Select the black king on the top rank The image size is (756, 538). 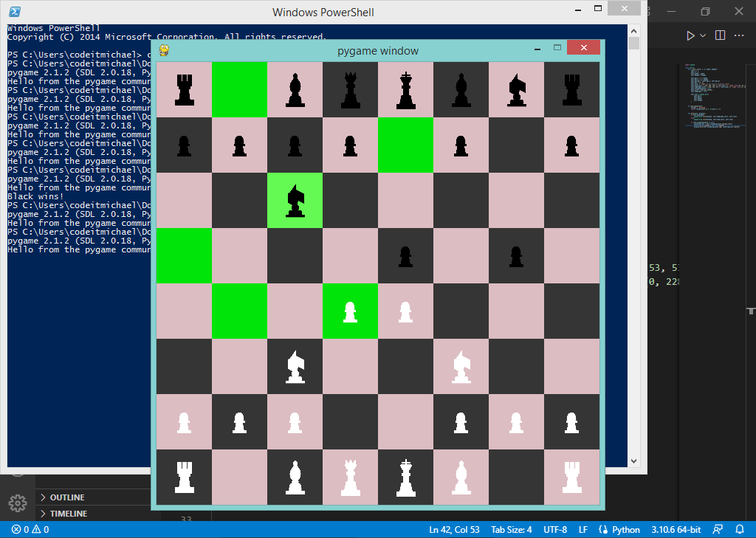[x=405, y=89]
